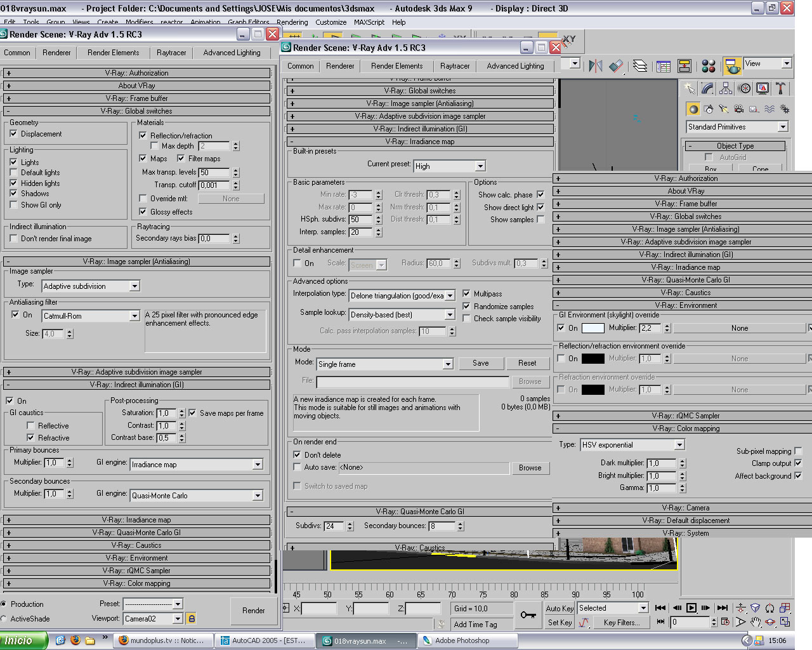This screenshot has height=650, width=812.
Task: Click the Key Filters button
Action: tap(622, 623)
